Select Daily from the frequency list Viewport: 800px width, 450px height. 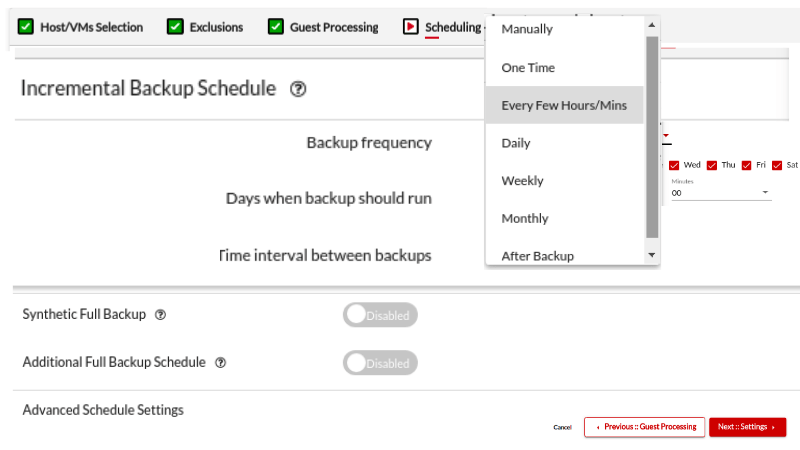[x=516, y=143]
